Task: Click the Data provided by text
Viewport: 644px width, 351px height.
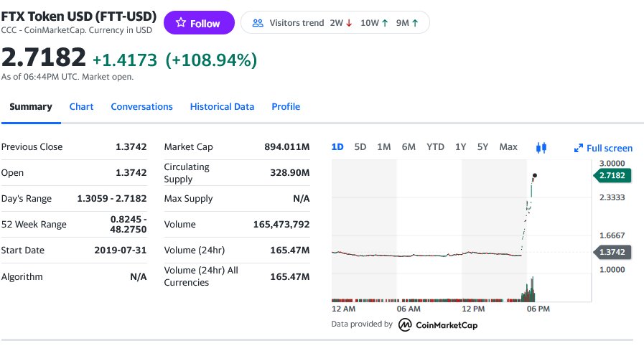Action: point(362,324)
